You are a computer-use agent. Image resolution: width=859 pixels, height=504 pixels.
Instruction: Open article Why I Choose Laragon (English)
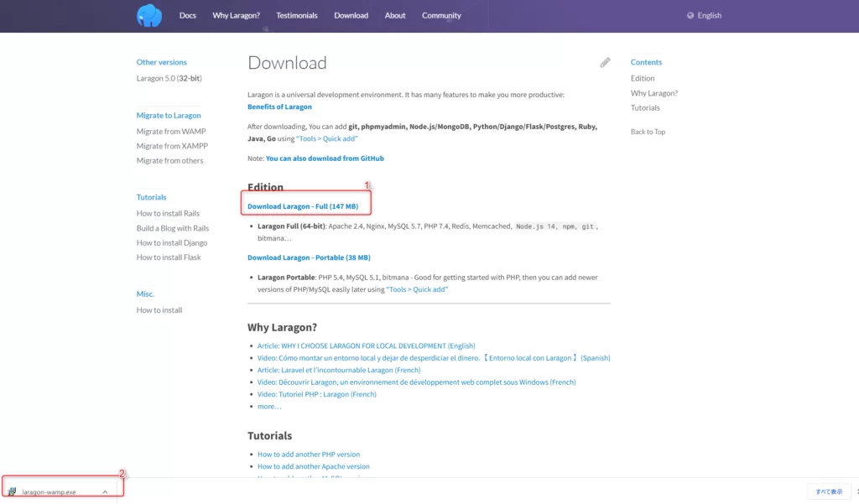367,346
